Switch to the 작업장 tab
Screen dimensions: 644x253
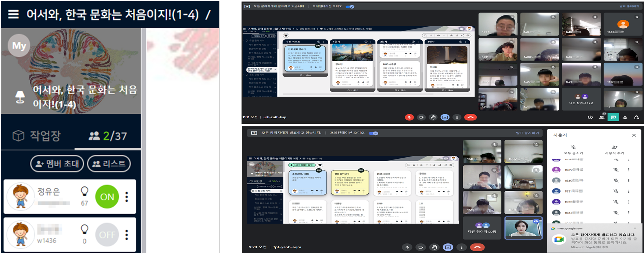(x=37, y=136)
